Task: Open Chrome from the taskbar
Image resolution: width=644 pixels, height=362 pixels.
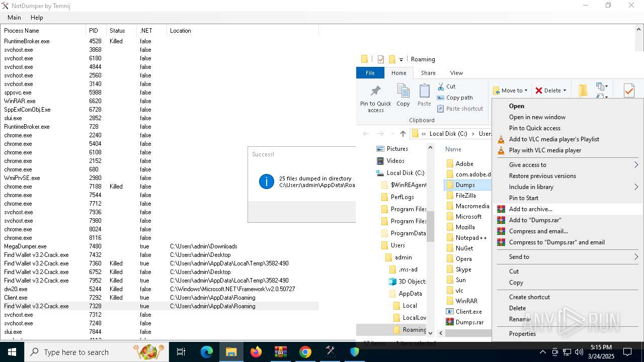Action: click(x=305, y=352)
